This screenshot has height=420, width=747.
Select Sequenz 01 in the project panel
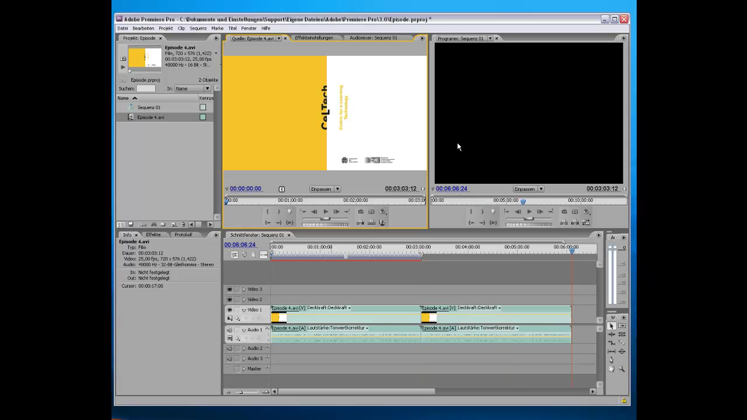(x=149, y=107)
